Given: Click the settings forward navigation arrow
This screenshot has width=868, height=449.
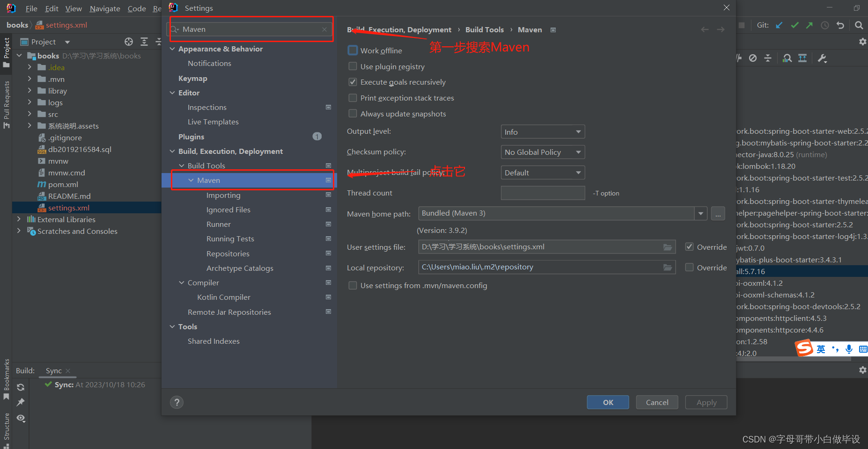Looking at the screenshot, I should [x=721, y=29].
